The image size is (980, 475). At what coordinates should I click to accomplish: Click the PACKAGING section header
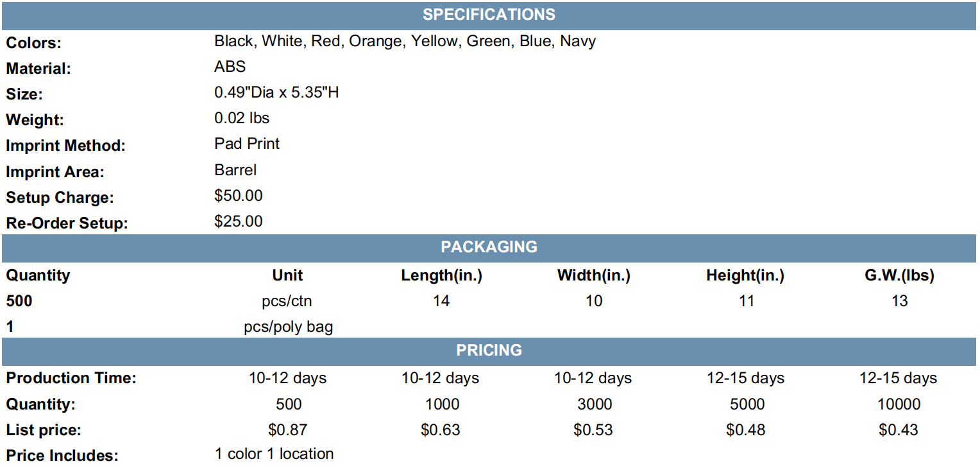click(x=489, y=247)
